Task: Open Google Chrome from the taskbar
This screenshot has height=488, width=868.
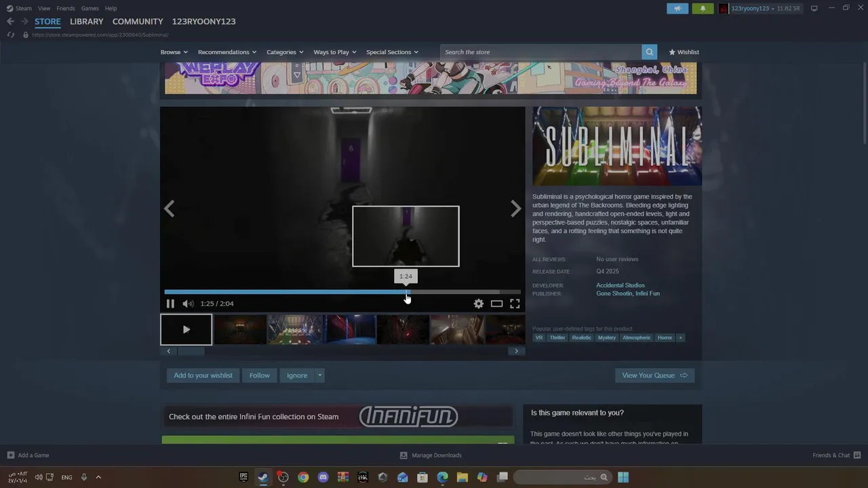Action: (x=303, y=477)
